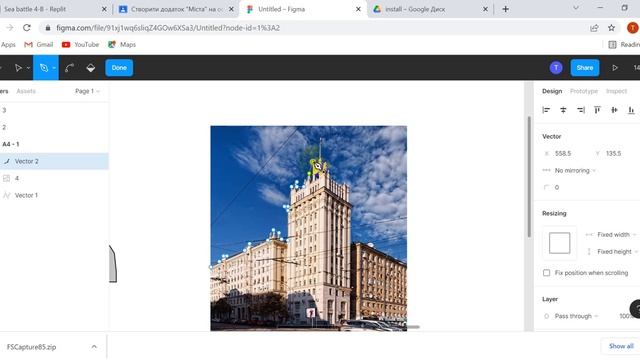Click the Vector 1 layer icon

coord(7,195)
